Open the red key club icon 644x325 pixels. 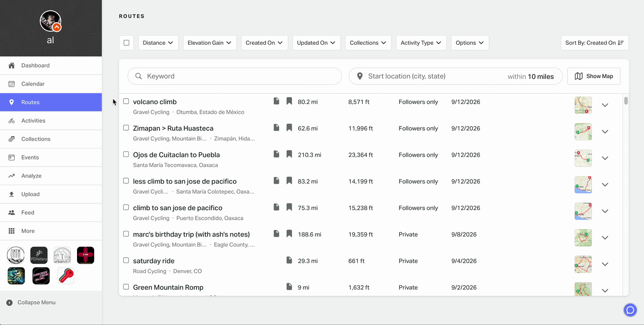pyautogui.click(x=66, y=276)
